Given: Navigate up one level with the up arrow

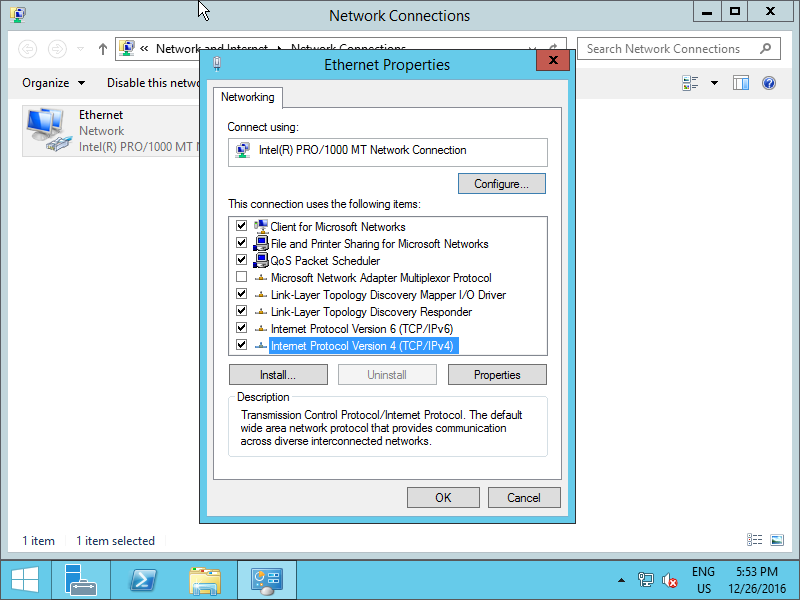Looking at the screenshot, I should (102, 48).
